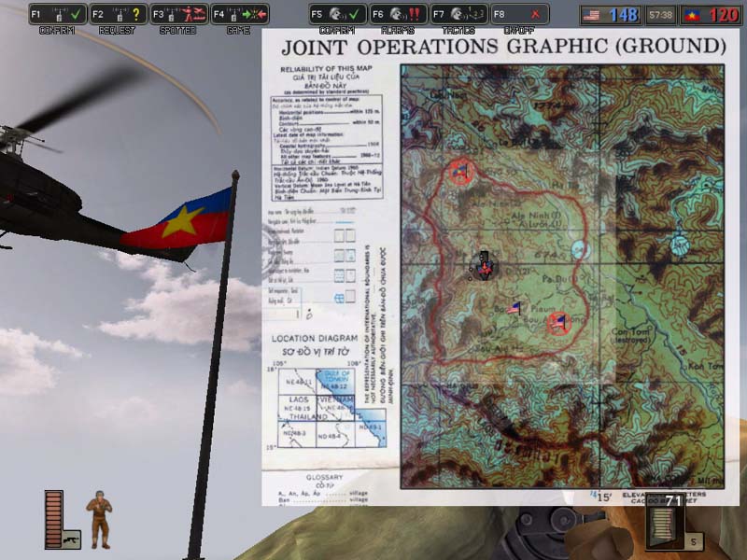
Task: Open the F2 Request radio menu
Action: point(119,15)
